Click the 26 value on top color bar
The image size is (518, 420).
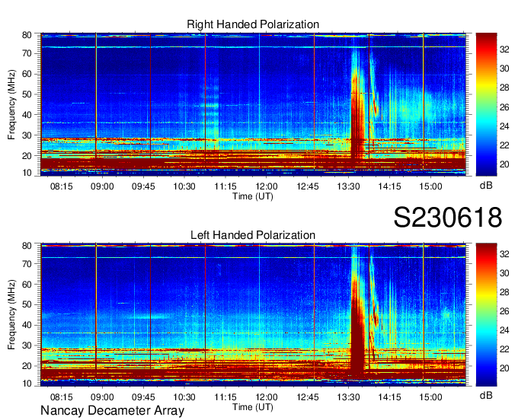click(x=504, y=107)
